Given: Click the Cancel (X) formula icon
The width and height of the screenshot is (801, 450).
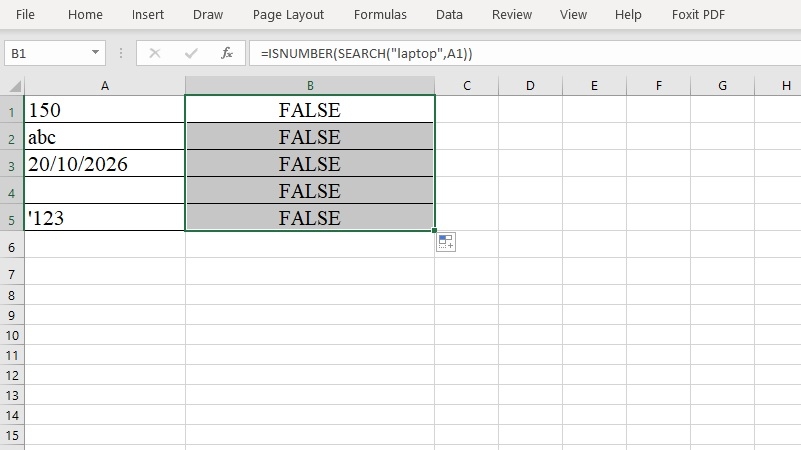Looking at the screenshot, I should click(155, 53).
